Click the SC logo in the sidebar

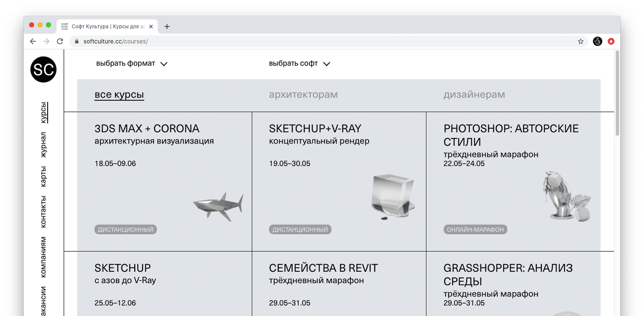[x=43, y=69]
